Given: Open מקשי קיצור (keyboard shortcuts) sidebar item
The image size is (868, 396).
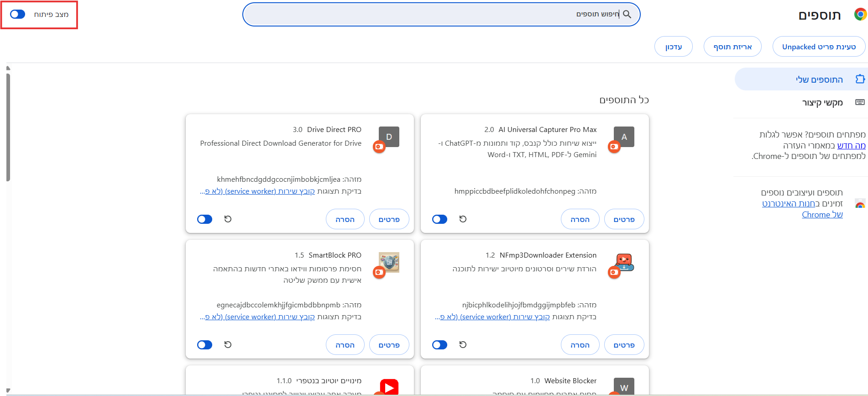Looking at the screenshot, I should [x=801, y=102].
